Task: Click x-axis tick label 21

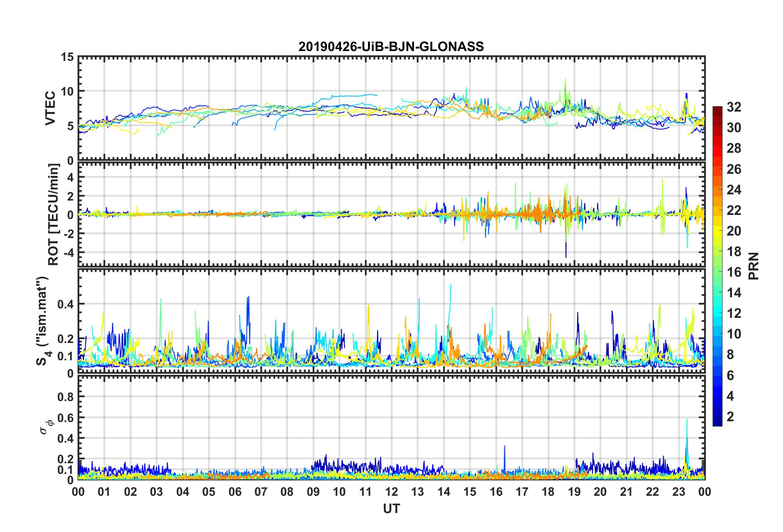Action: [x=626, y=492]
